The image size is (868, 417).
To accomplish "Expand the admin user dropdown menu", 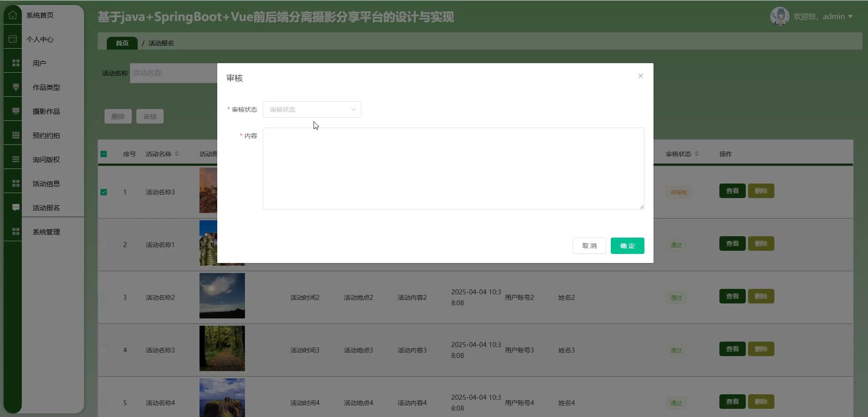I will coord(823,16).
